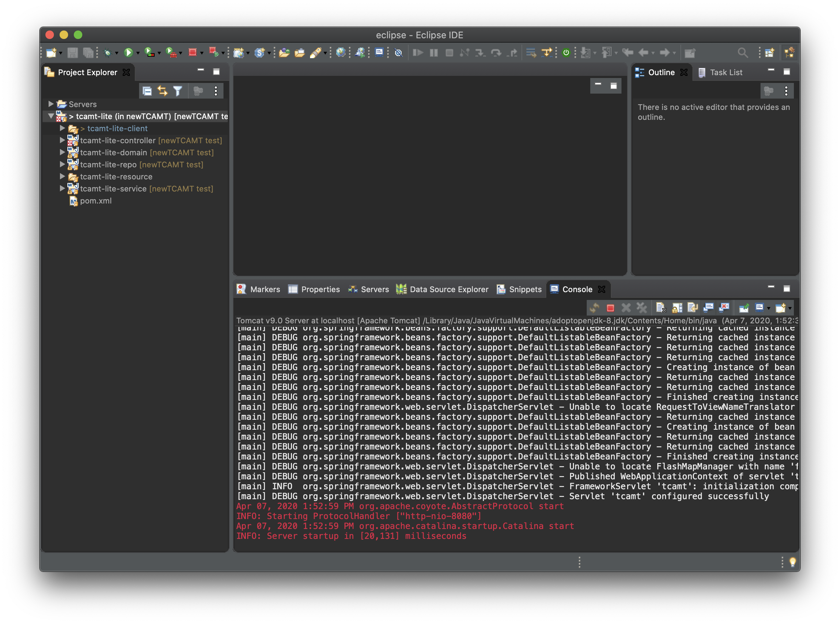This screenshot has height=624, width=840.
Task: Expand the tcamt-lite-controller module
Action: [x=62, y=140]
